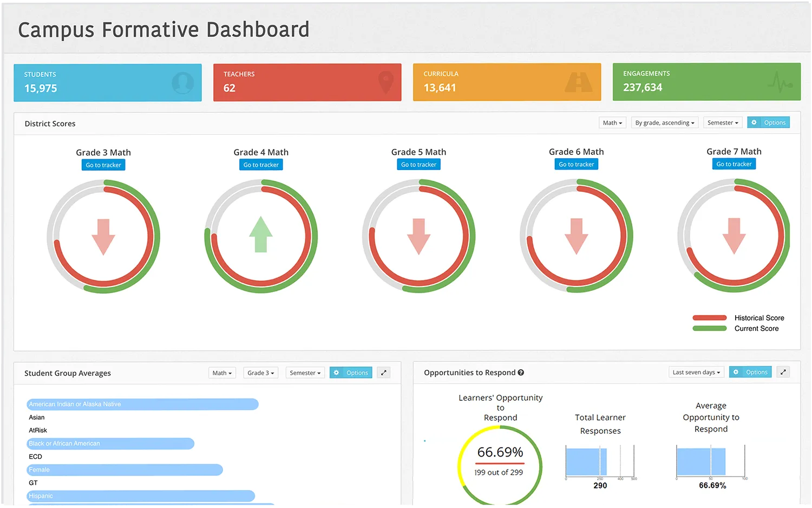
Task: Click the red Historical Score legend swatch
Action: click(710, 318)
